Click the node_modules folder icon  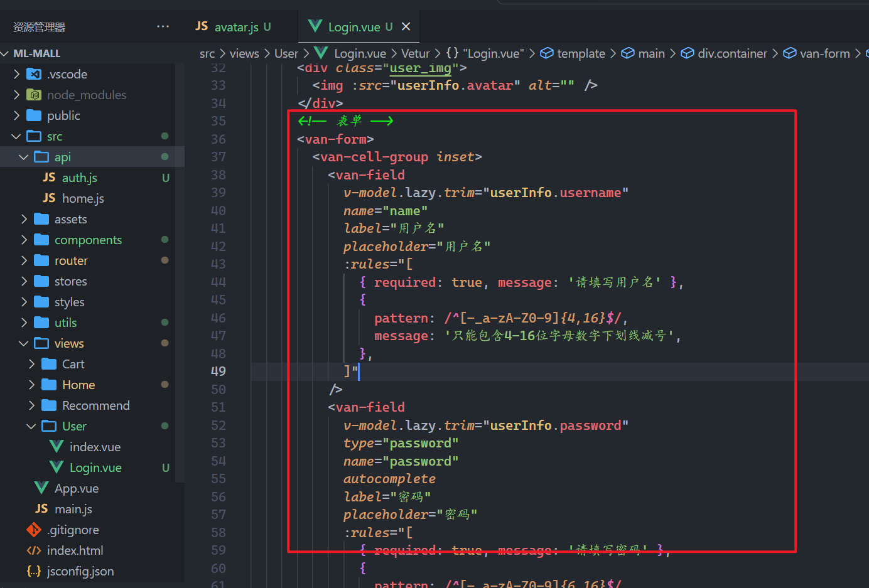(x=34, y=95)
